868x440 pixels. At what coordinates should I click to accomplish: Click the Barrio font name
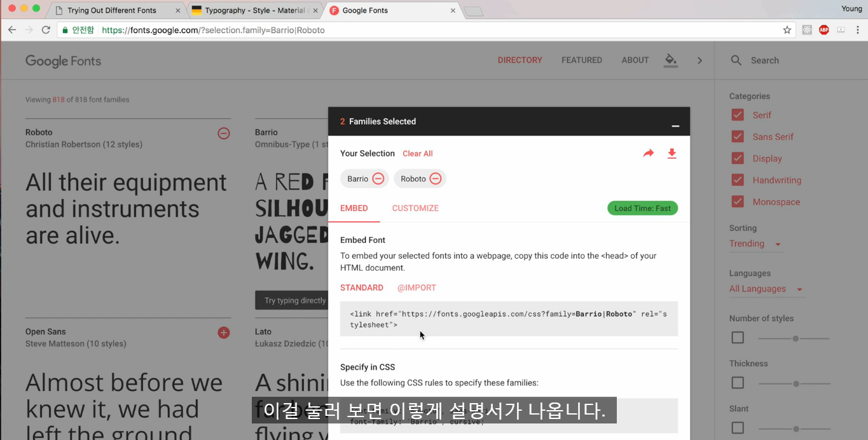[266, 132]
